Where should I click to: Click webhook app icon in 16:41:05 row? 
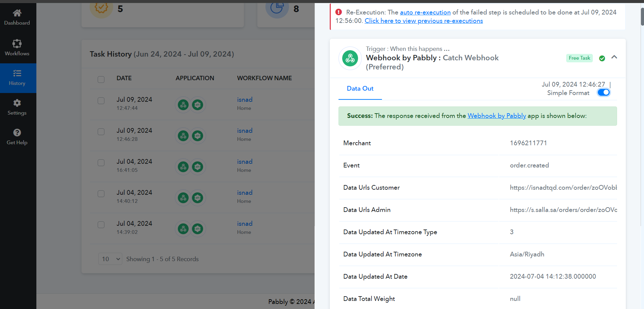point(183,167)
